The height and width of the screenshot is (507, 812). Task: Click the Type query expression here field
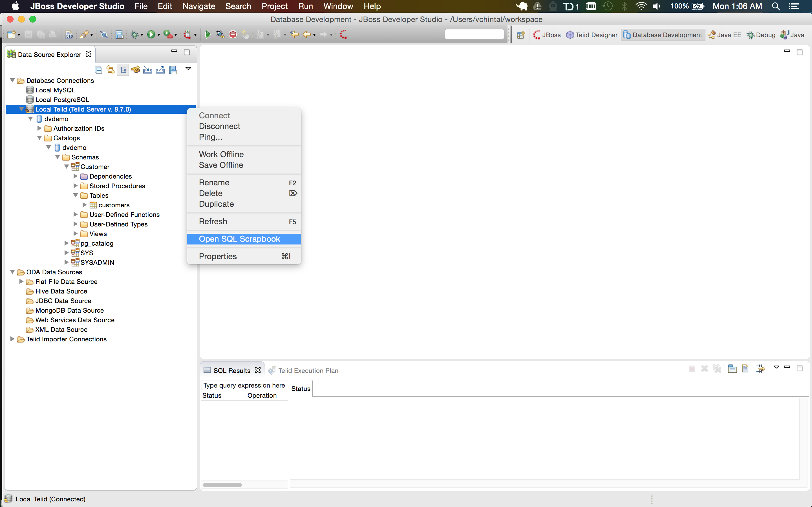click(x=244, y=385)
